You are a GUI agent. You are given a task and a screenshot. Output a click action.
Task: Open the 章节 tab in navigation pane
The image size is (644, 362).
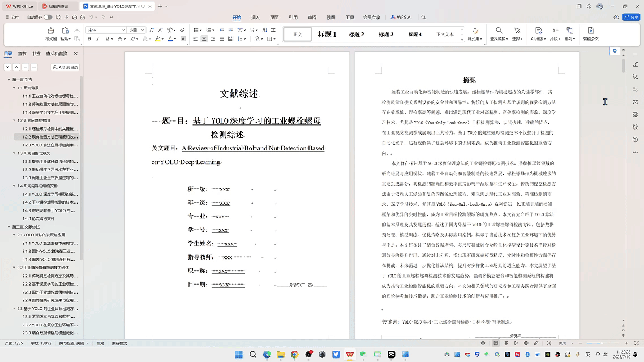pyautogui.click(x=22, y=54)
